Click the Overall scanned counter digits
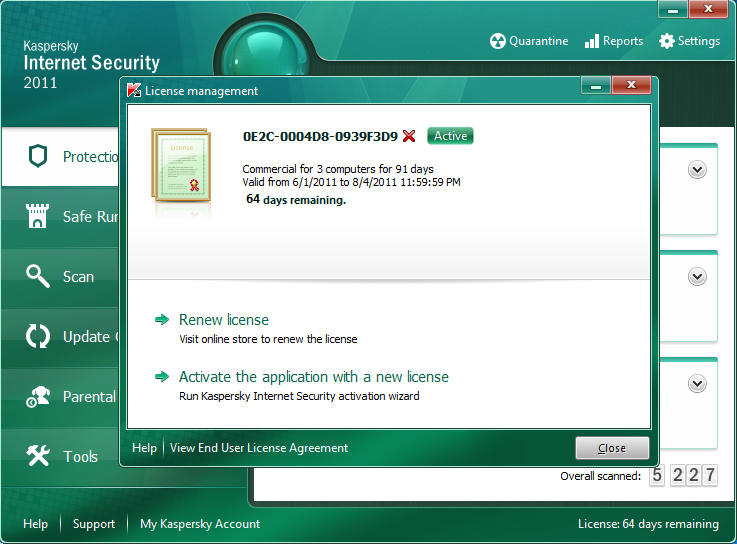Viewport: 737px width, 544px height. pyautogui.click(x=683, y=475)
